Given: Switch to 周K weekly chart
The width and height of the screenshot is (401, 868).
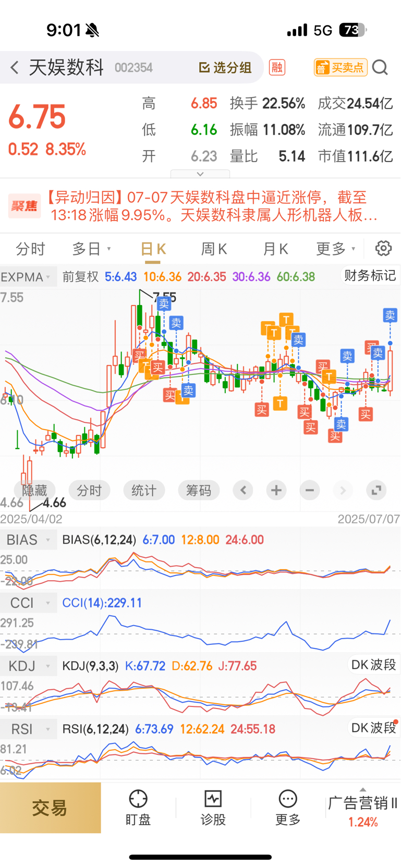Looking at the screenshot, I should (214, 249).
